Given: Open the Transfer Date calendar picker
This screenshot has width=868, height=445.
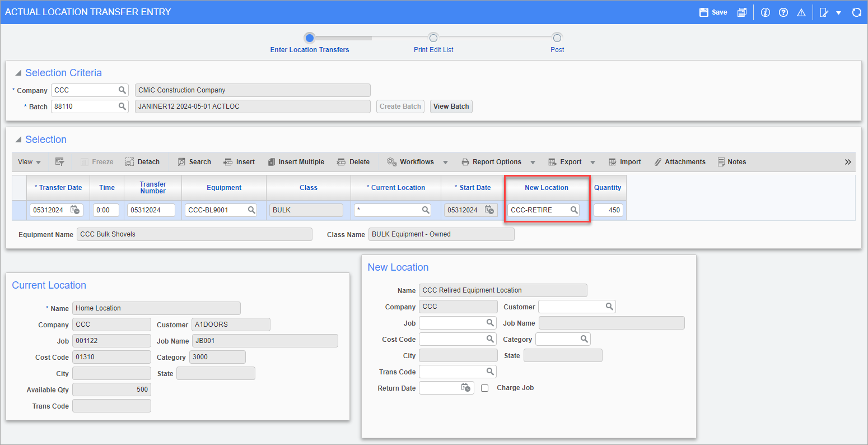Looking at the screenshot, I should 75,210.
